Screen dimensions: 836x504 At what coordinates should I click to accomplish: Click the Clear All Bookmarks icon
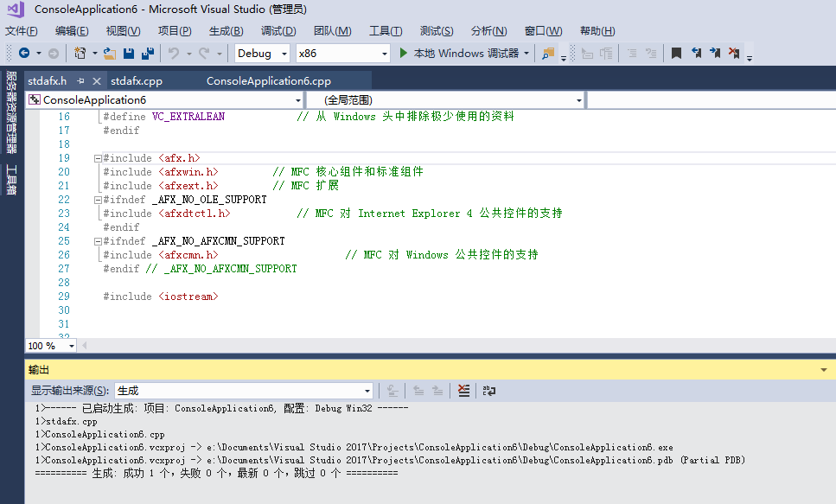tap(734, 53)
